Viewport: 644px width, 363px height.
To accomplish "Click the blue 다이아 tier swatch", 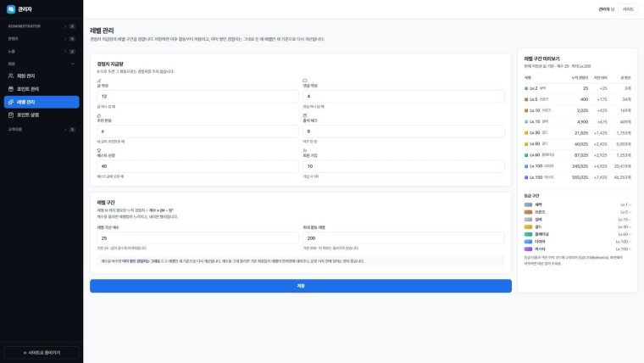I will pyautogui.click(x=528, y=242).
